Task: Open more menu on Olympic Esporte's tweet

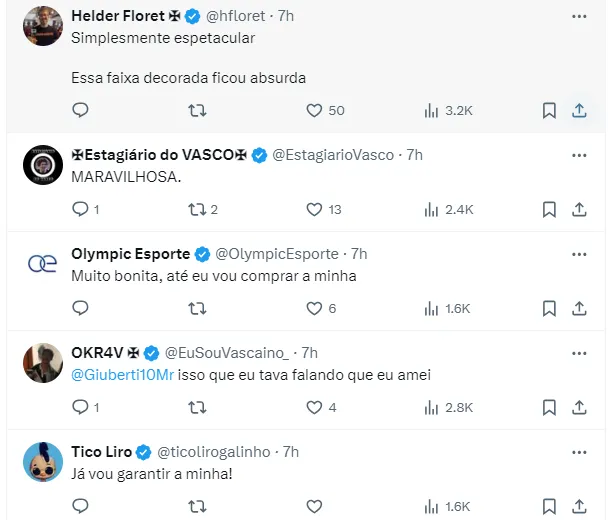Action: click(578, 254)
